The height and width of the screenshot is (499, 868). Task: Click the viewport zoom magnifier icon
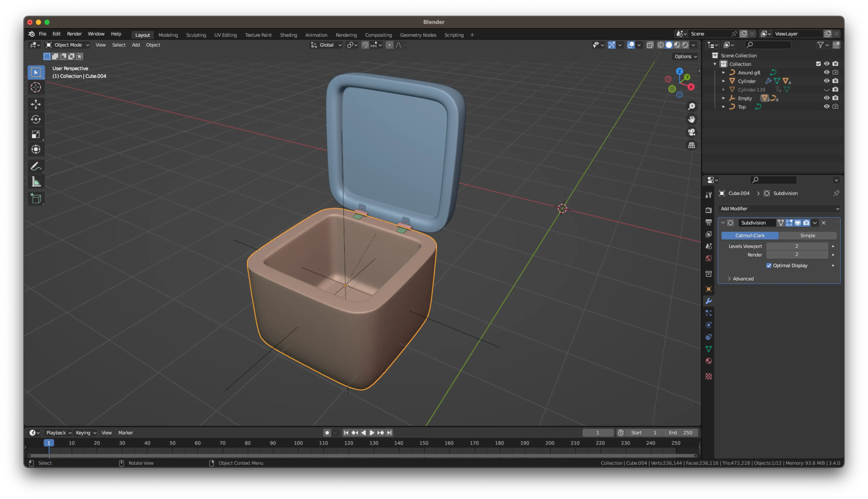click(x=691, y=107)
